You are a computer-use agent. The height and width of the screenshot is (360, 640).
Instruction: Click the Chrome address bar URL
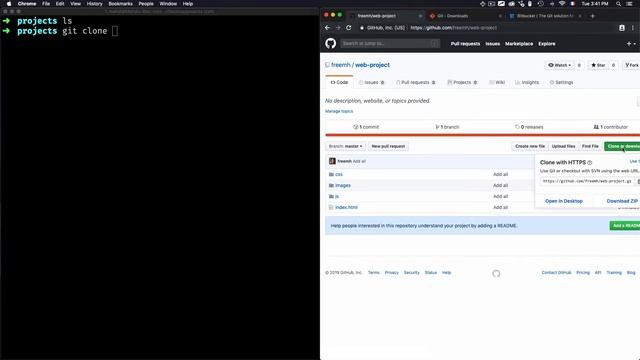point(453,28)
